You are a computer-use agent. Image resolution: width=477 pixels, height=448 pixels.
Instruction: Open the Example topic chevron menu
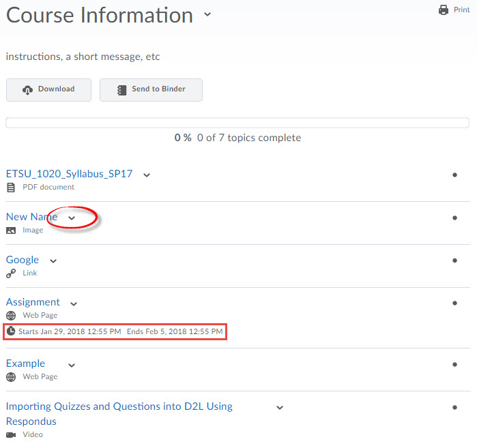[72, 365]
